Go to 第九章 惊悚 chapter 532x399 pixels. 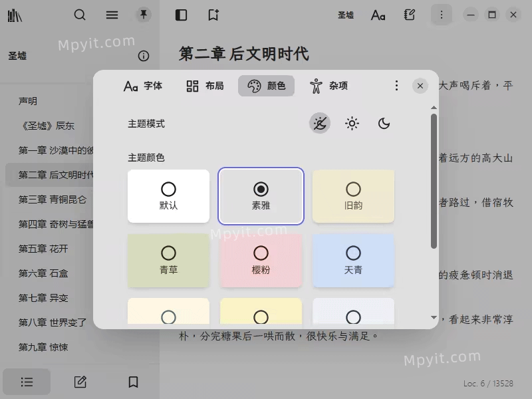[43, 347]
